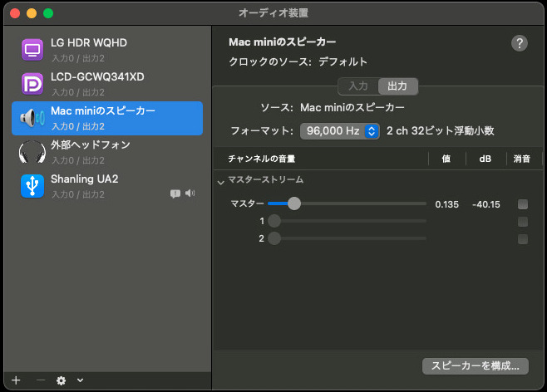This screenshot has height=392, width=547.
Task: Click the スピーカーを構成... button
Action: coord(476,366)
